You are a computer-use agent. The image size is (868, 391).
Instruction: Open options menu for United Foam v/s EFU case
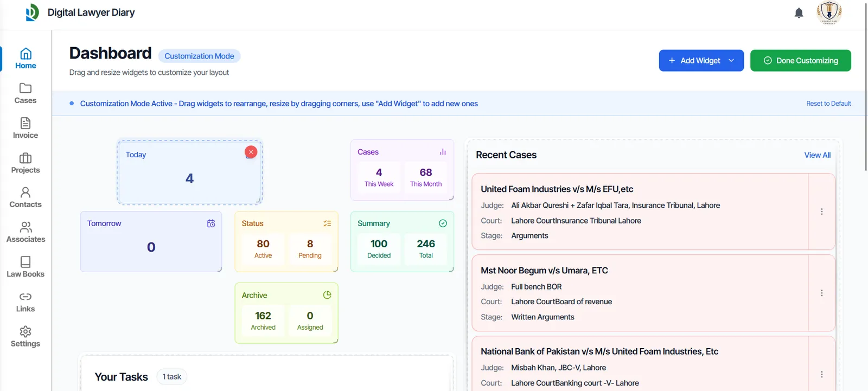tap(821, 211)
